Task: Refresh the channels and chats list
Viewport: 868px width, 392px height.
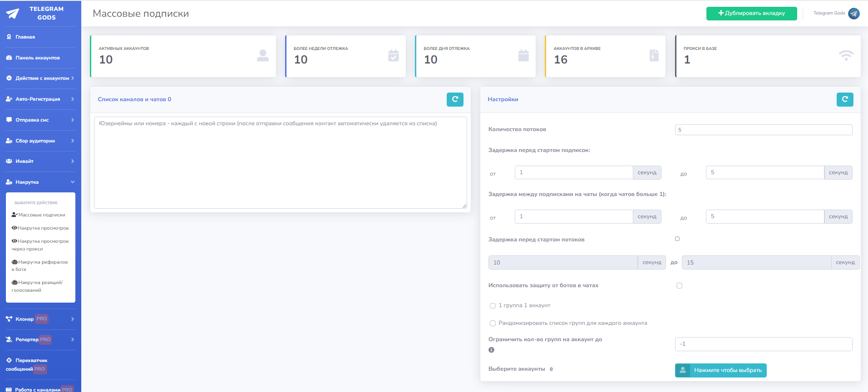Action: [455, 99]
